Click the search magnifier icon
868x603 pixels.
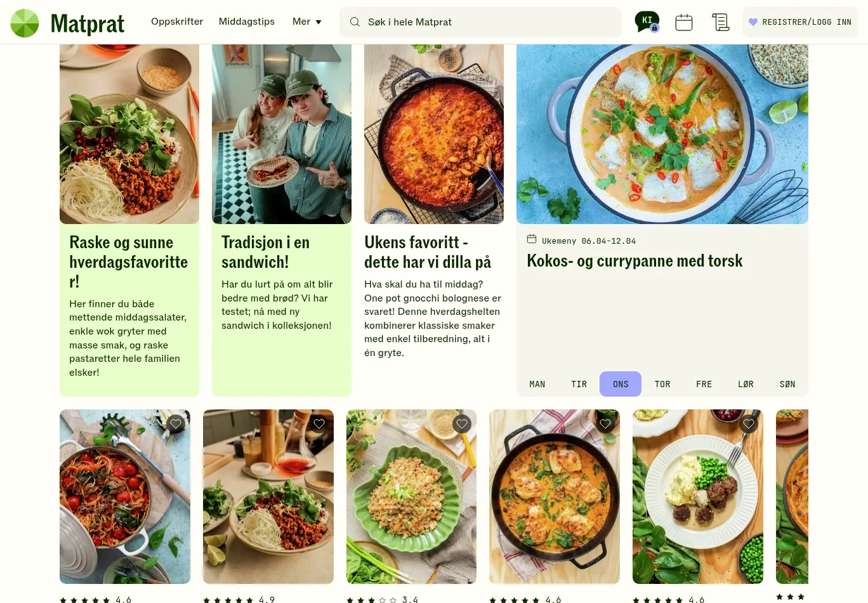point(355,22)
